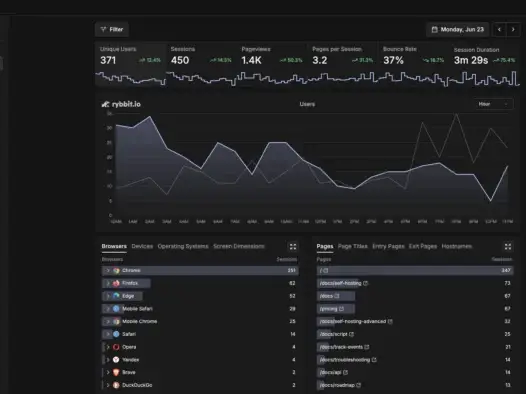This screenshot has width=526, height=394.
Task: Open the Monday, Jun 23 date picker
Action: 458,30
